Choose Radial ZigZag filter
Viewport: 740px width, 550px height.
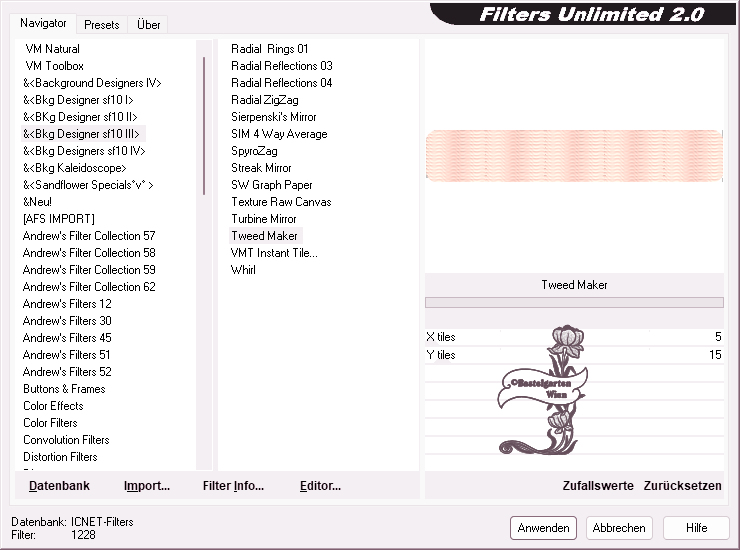(x=265, y=100)
